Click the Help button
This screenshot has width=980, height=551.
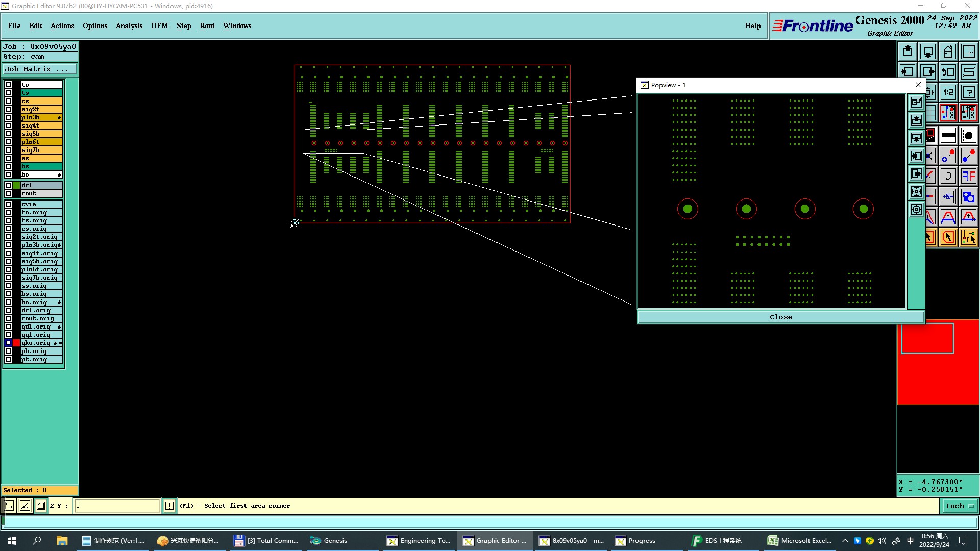point(752,26)
